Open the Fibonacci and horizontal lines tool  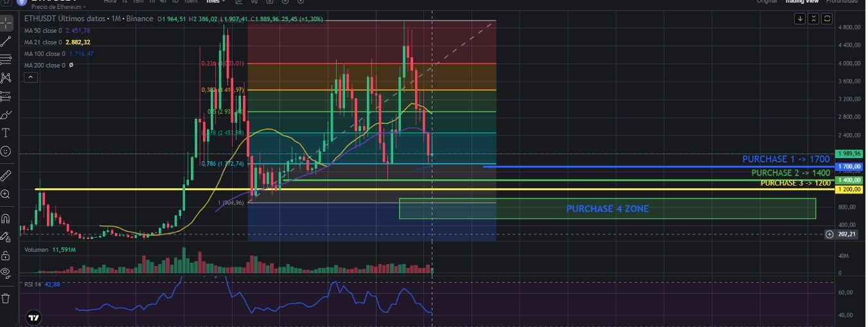click(6, 60)
